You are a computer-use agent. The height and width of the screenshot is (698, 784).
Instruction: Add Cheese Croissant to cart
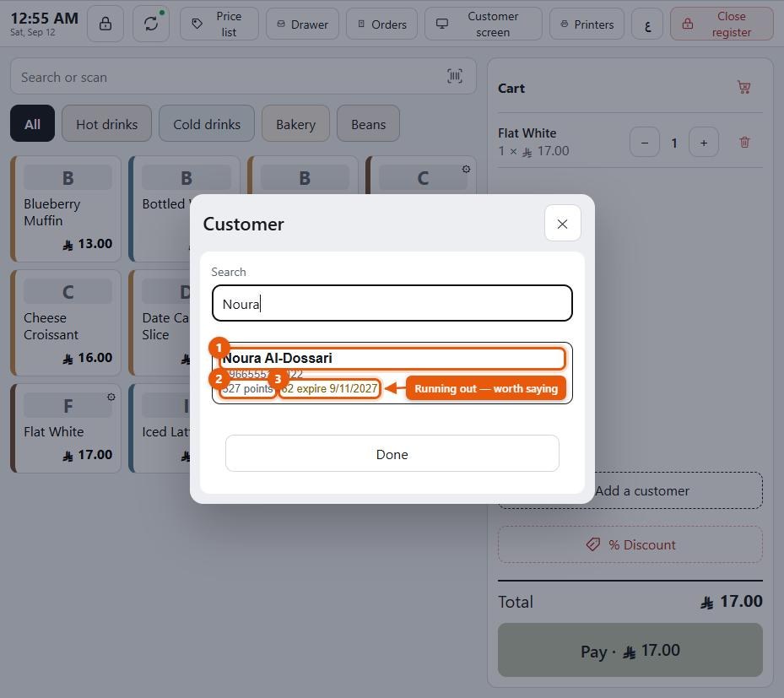pos(66,323)
